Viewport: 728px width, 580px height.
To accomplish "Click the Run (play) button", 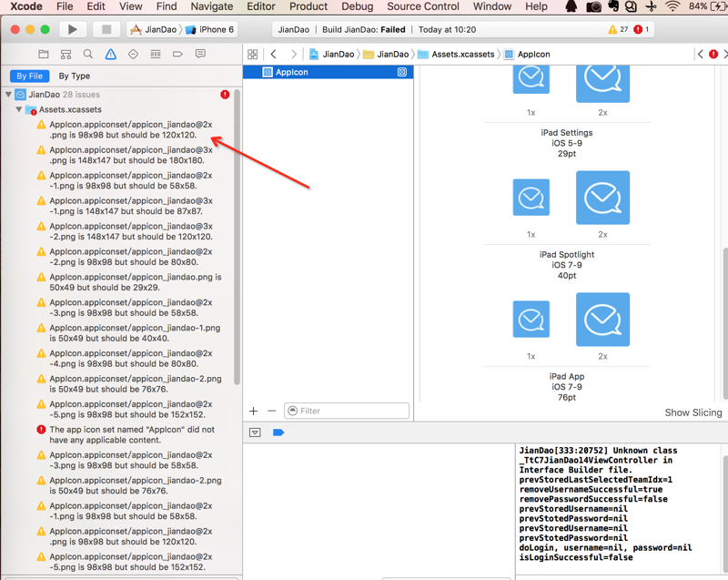I will point(73,29).
